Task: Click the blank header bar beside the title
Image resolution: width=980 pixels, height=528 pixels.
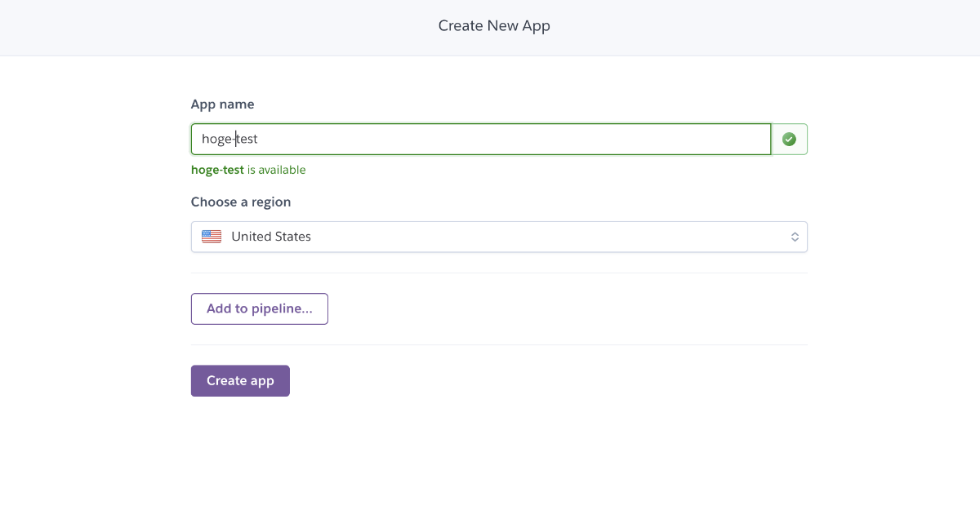Action: click(776, 26)
